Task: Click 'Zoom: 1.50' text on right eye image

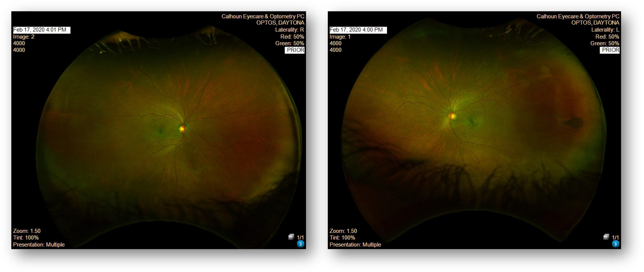Action: (x=27, y=231)
